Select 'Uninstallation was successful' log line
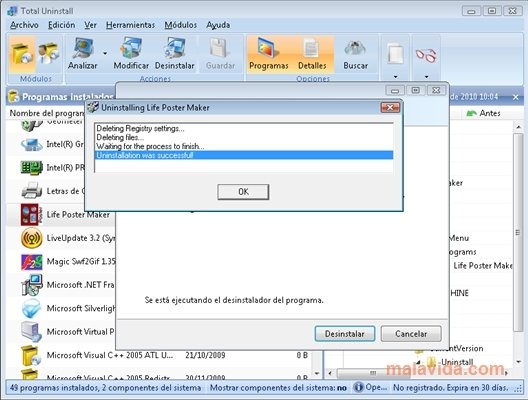This screenshot has height=400, width=528. tap(244, 155)
